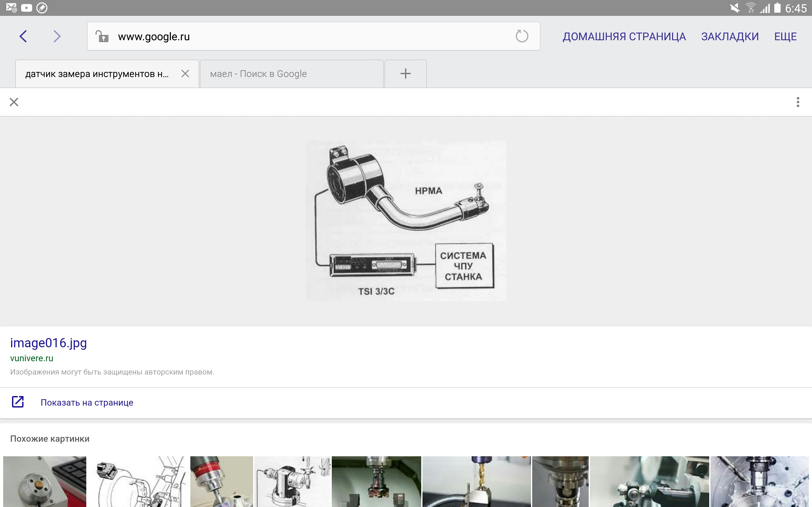
Task: Close the image preview with the X icon
Action: click(14, 102)
